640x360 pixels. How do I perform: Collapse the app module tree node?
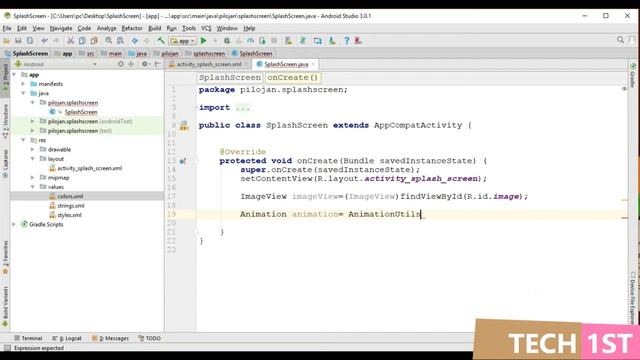coord(14,75)
